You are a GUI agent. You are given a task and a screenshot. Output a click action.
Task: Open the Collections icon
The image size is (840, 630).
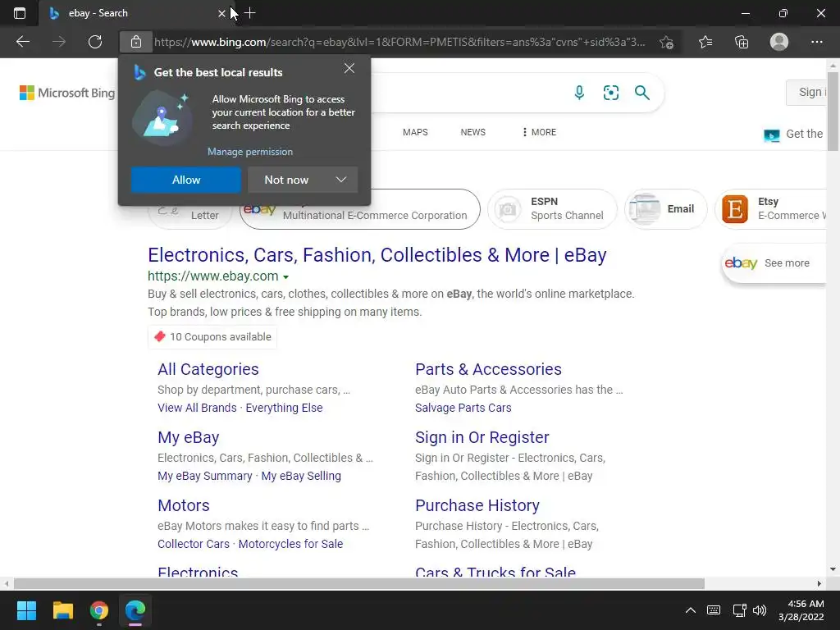(742, 42)
